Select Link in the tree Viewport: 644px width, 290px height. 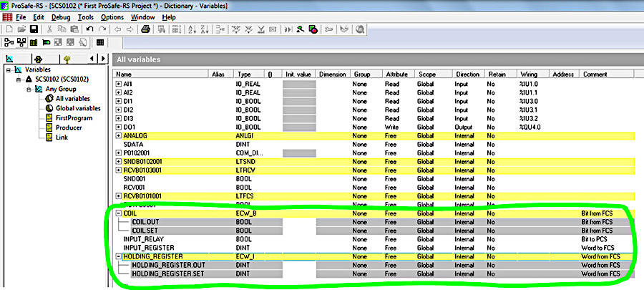tap(62, 137)
